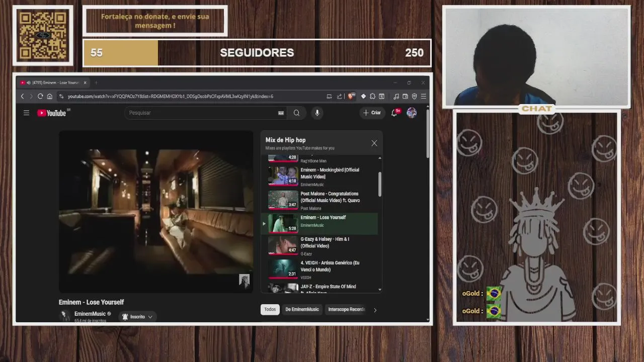The image size is (644, 362).
Task: Open site settings icon in address bar
Action: tap(61, 97)
